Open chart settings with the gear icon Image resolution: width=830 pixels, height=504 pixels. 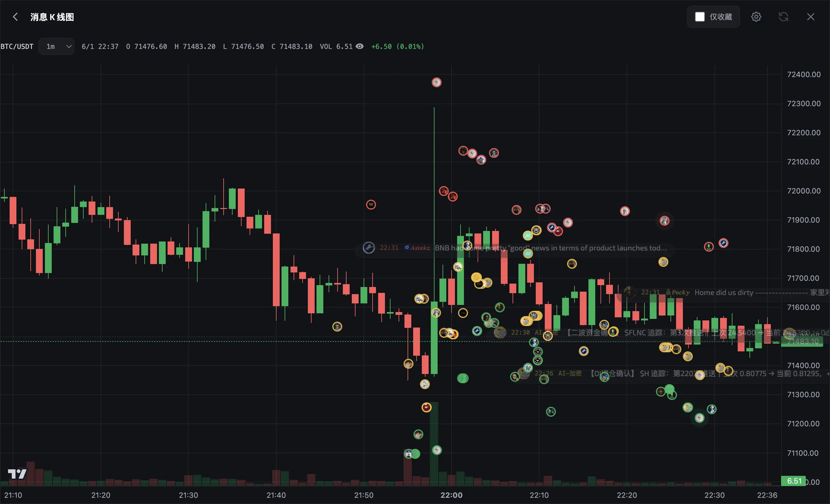click(x=756, y=17)
